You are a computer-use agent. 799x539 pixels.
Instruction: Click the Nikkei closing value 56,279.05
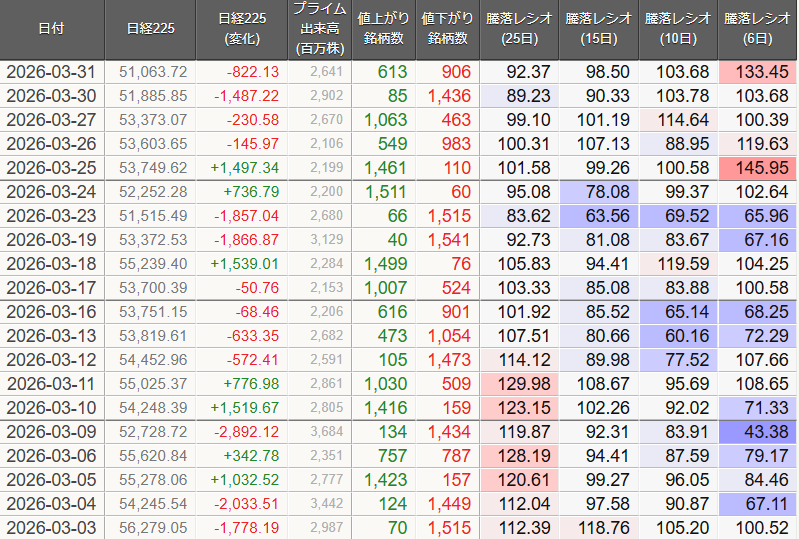(x=152, y=527)
